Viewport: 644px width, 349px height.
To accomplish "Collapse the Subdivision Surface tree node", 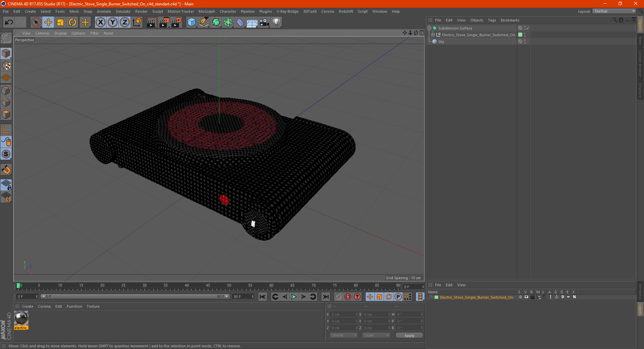I will [429, 28].
